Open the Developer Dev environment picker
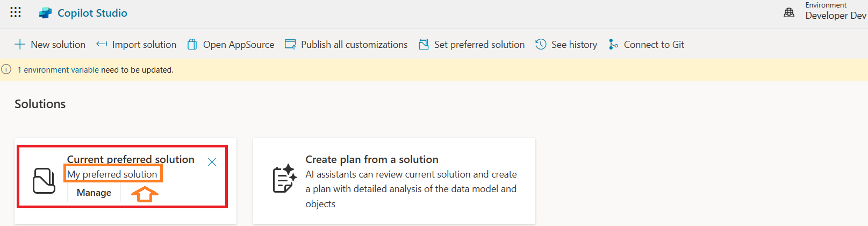 [x=835, y=16]
